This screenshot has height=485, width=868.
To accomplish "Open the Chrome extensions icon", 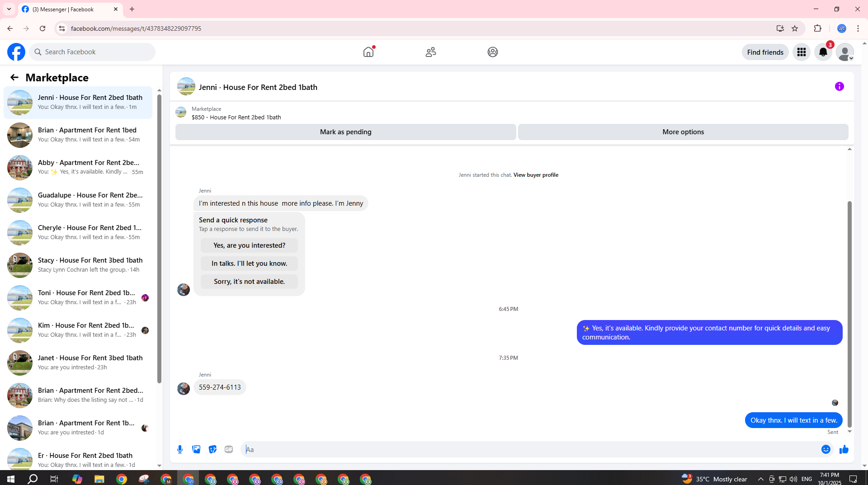I will pos(818,28).
